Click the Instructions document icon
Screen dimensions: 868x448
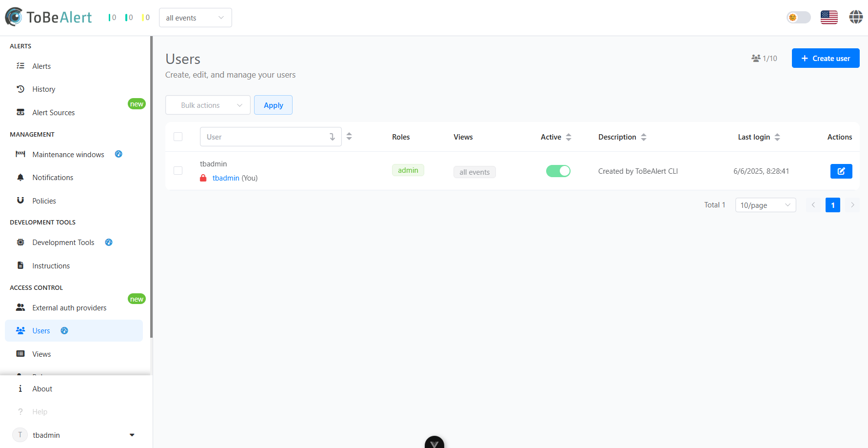20,265
